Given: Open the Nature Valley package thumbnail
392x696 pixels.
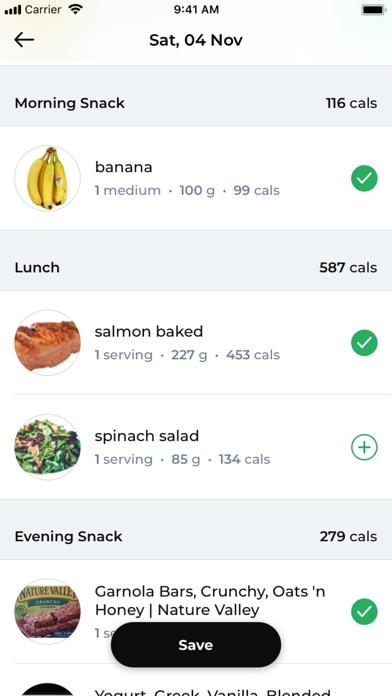Looking at the screenshot, I should pyautogui.click(x=48, y=612).
